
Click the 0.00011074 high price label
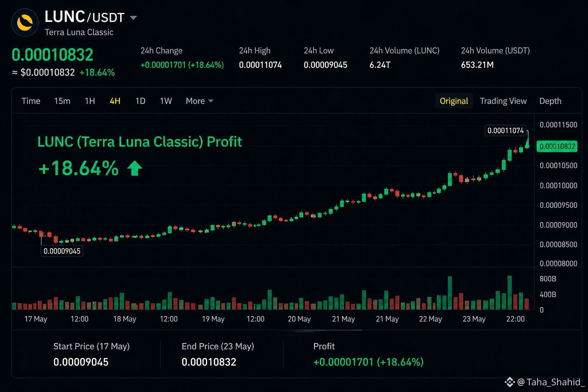pyautogui.click(x=505, y=131)
